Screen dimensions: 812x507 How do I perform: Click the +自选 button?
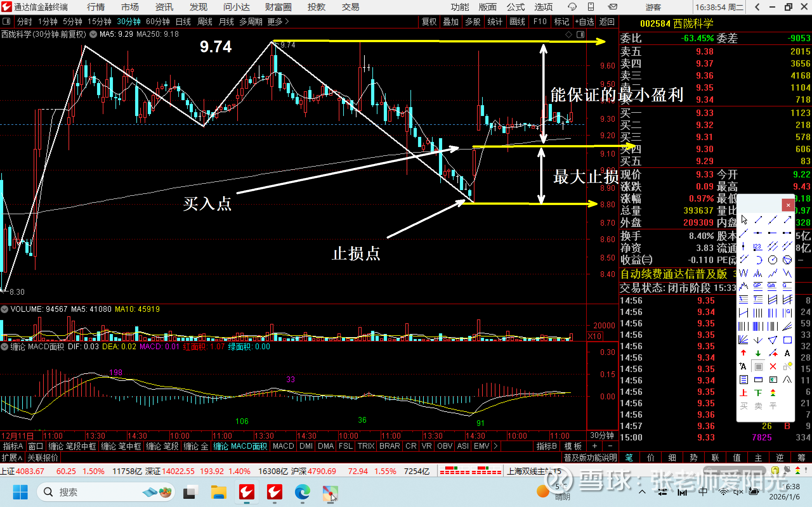coord(584,22)
